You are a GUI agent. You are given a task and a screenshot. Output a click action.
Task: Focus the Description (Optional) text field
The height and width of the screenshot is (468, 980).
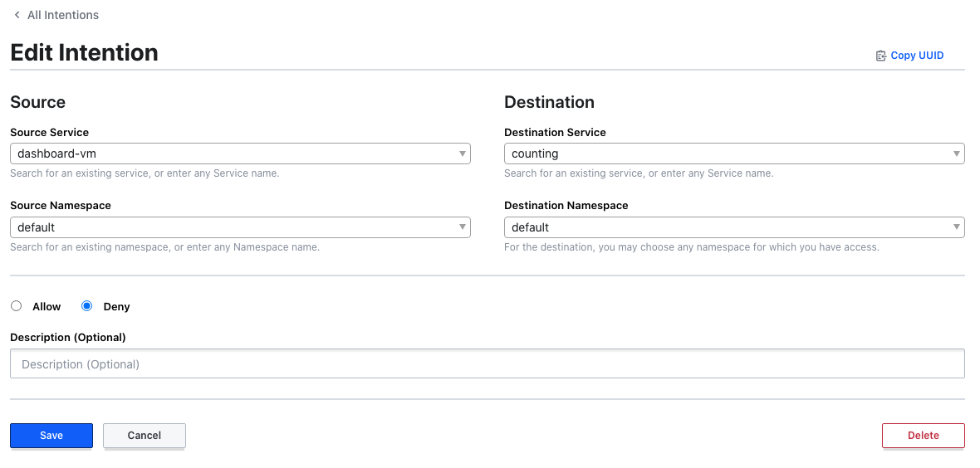coord(487,364)
